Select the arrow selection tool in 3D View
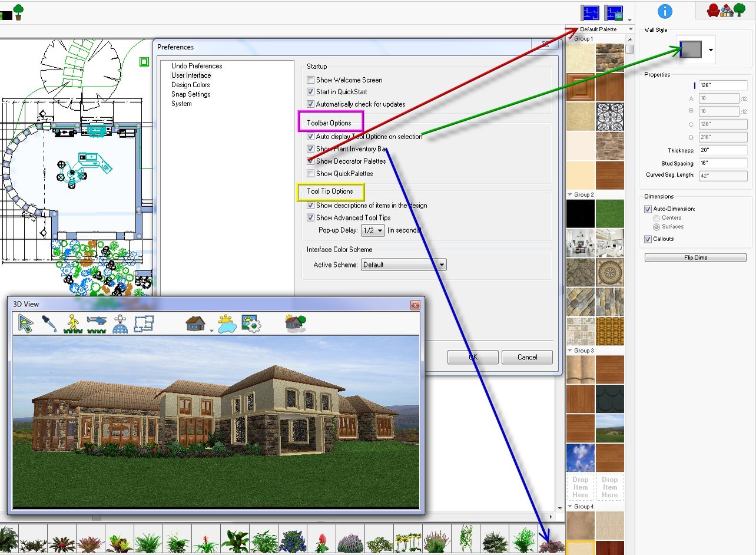 [25, 323]
